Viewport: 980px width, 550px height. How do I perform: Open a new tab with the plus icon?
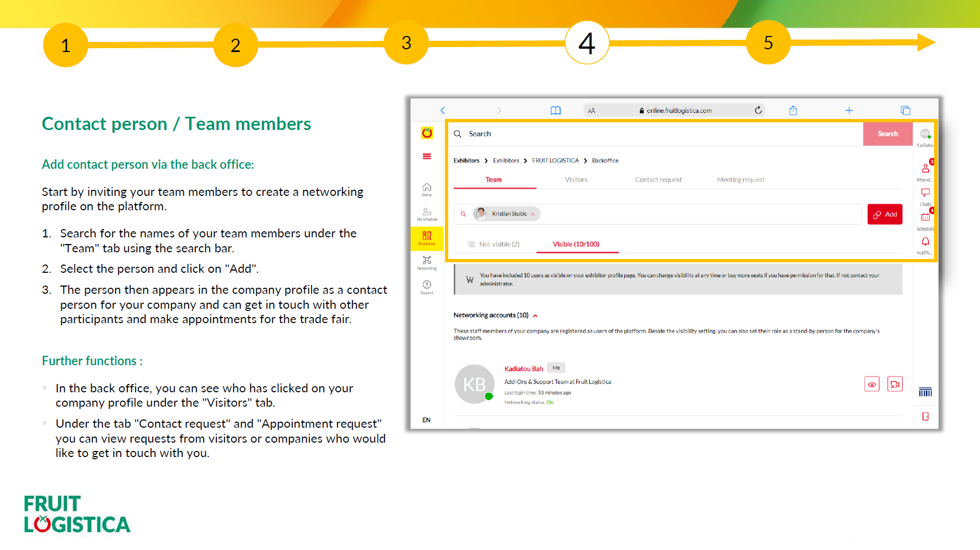coord(849,110)
